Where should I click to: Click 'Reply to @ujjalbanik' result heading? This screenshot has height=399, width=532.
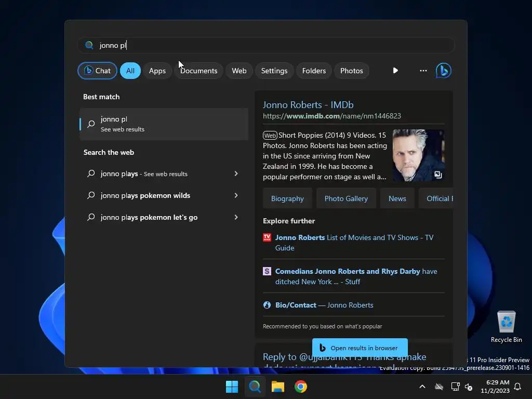point(344,357)
